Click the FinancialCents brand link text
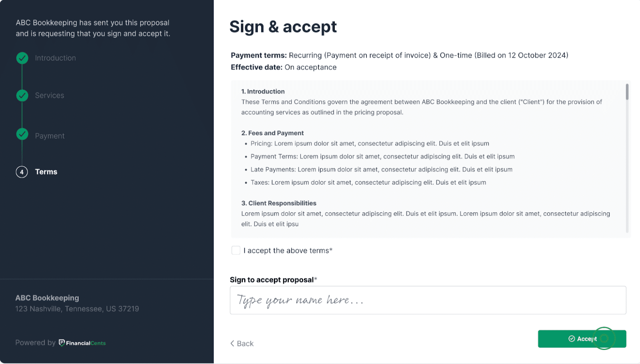640x364 pixels. (86, 343)
